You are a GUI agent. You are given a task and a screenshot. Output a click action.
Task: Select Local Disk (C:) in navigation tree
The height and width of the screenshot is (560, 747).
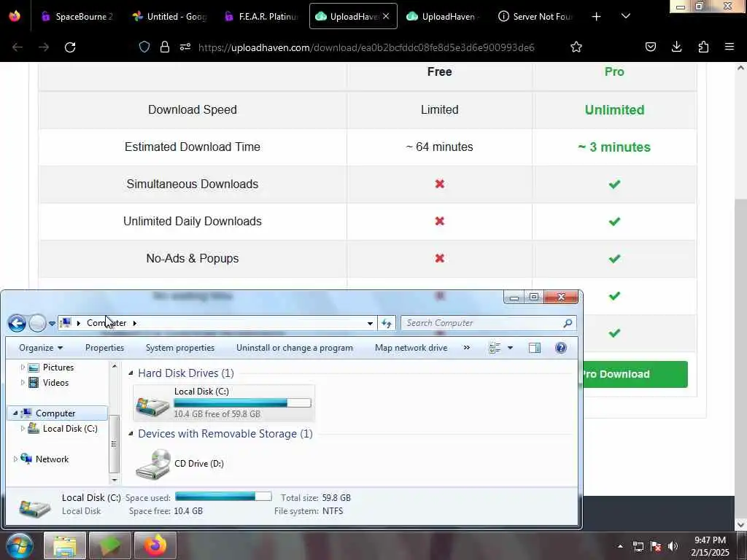(x=70, y=429)
